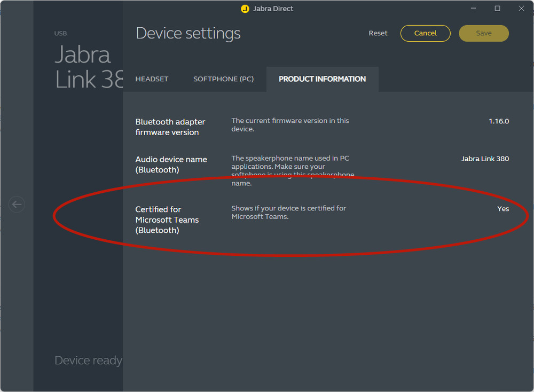This screenshot has height=392, width=534.
Task: Cancel the pending device settings changes
Action: point(425,33)
